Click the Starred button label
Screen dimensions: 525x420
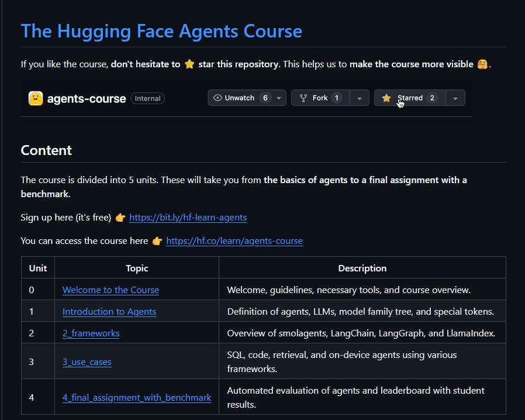(x=410, y=98)
